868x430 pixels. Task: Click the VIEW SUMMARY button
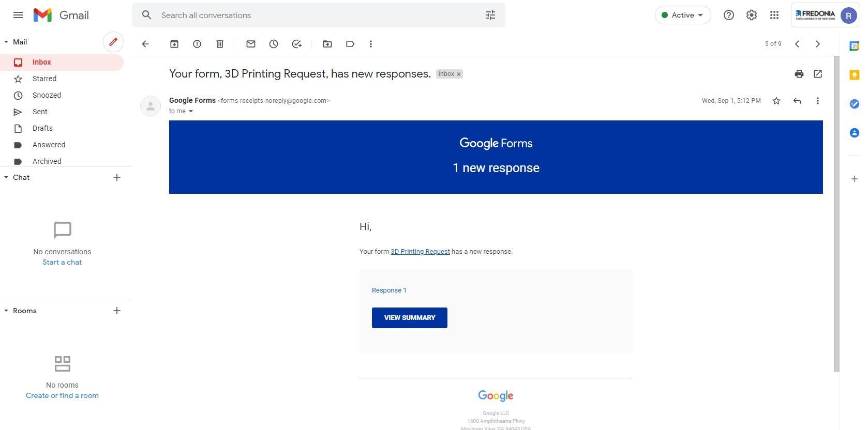410,318
